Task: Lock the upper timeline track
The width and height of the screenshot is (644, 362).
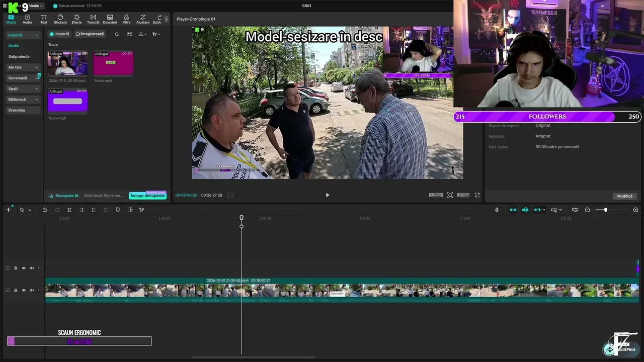Action: click(16, 268)
